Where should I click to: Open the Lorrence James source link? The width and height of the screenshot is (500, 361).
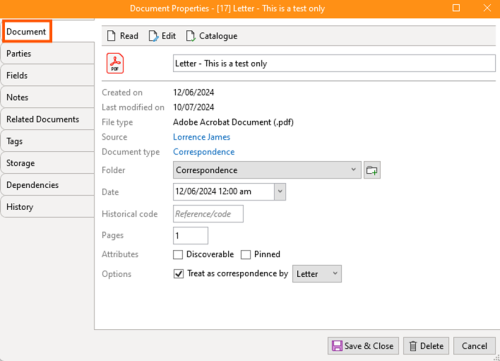tap(201, 137)
